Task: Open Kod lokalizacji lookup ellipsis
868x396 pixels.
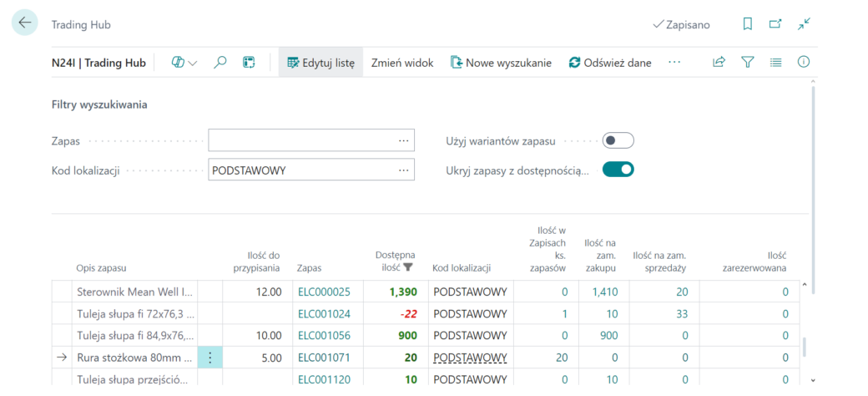Action: 403,170
